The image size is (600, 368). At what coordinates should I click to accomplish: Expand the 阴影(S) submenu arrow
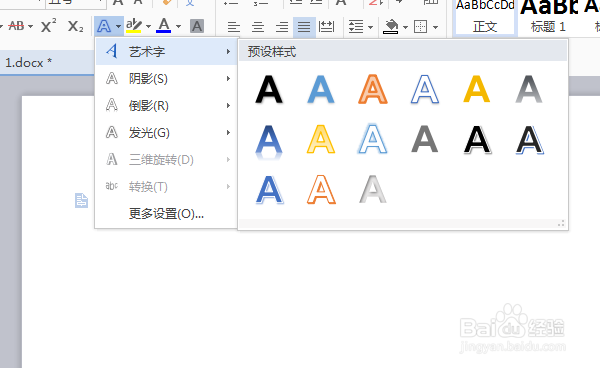[228, 79]
